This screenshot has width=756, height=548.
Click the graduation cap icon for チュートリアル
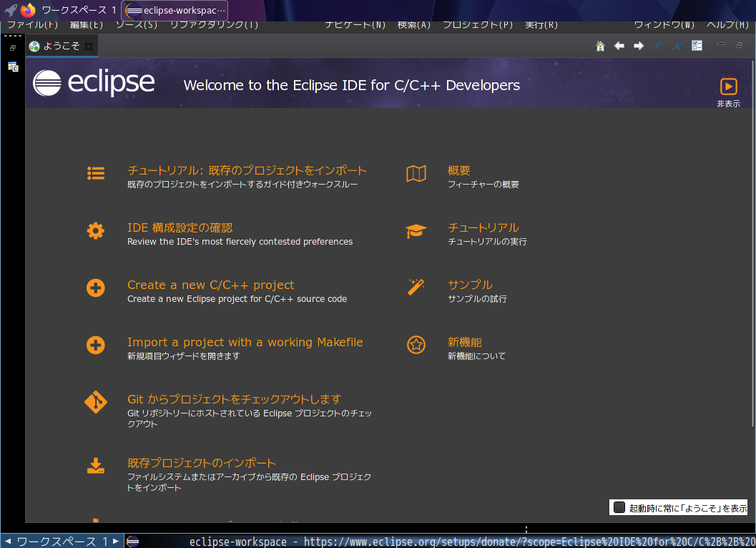(416, 231)
